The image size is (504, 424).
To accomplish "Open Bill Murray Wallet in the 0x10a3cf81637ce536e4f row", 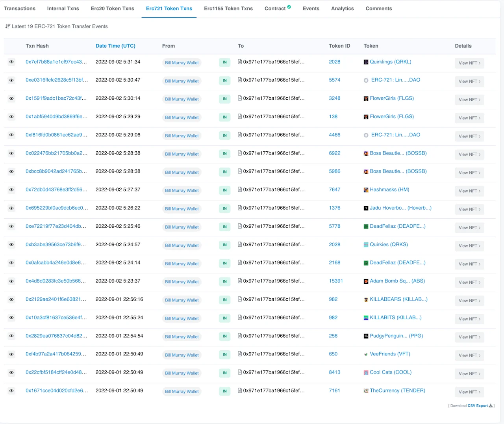I will (x=182, y=318).
